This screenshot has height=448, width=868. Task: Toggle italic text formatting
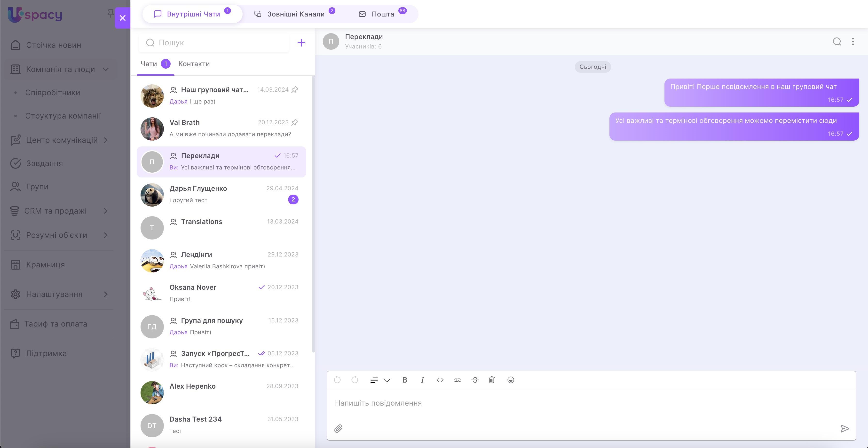click(x=422, y=380)
